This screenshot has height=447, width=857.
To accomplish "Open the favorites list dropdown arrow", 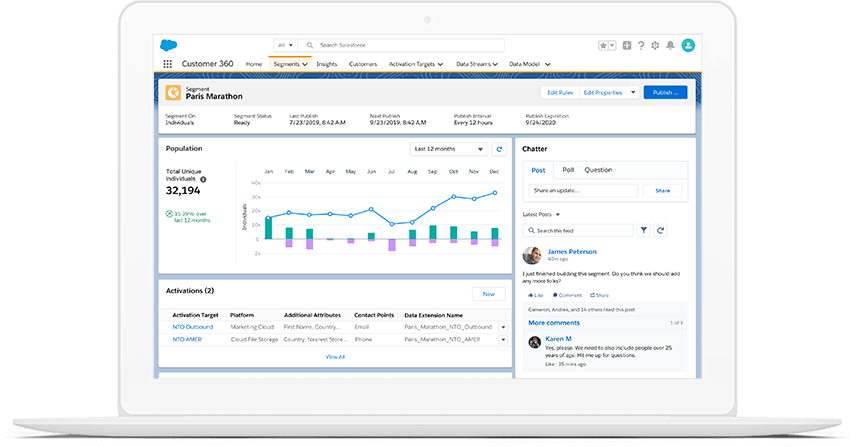I will pos(612,45).
